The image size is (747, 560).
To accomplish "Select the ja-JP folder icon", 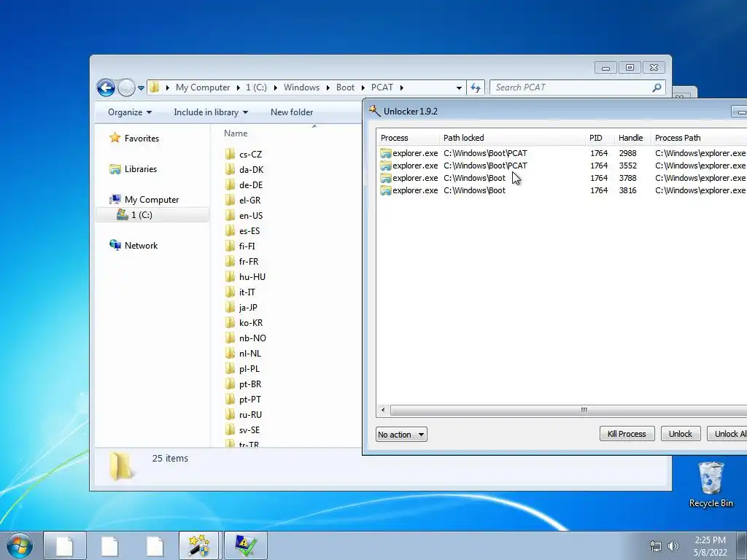I will pyautogui.click(x=230, y=307).
